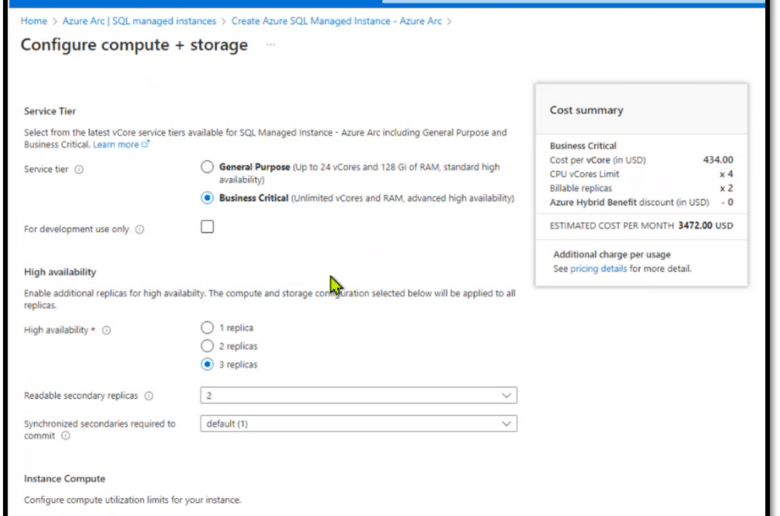Click the Synchronized secondaries commit info icon

click(x=66, y=436)
